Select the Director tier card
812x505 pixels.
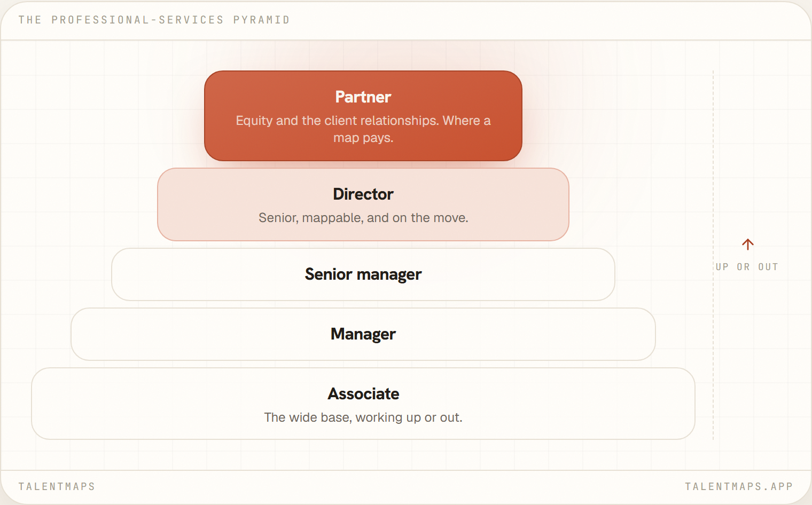point(363,204)
